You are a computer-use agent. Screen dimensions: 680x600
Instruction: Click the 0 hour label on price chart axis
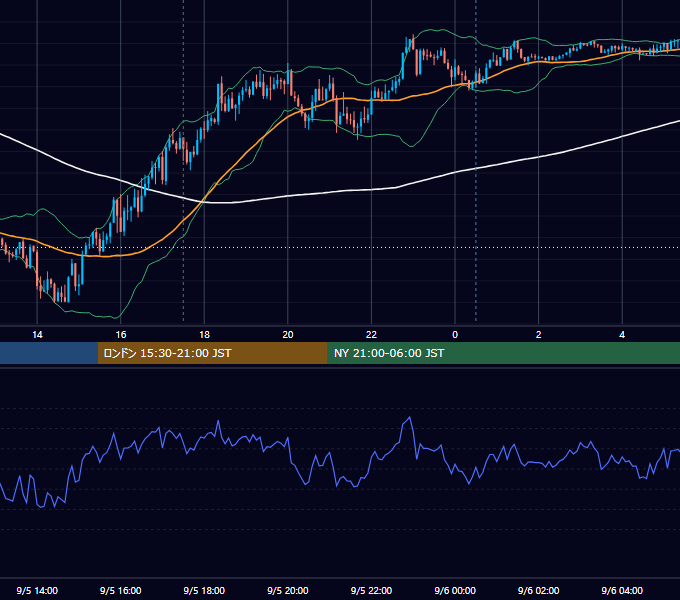[x=455, y=335]
